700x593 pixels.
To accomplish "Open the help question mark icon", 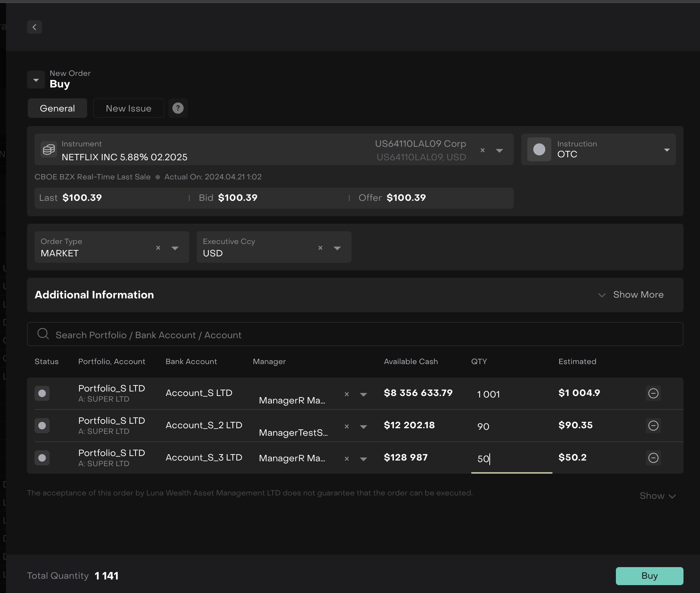I will pos(178,108).
